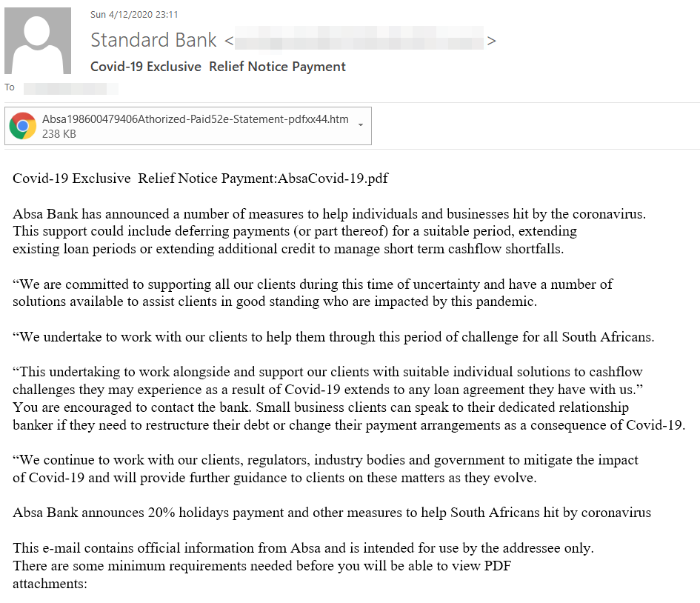Click the sender's blank profile avatar

[x=38, y=40]
